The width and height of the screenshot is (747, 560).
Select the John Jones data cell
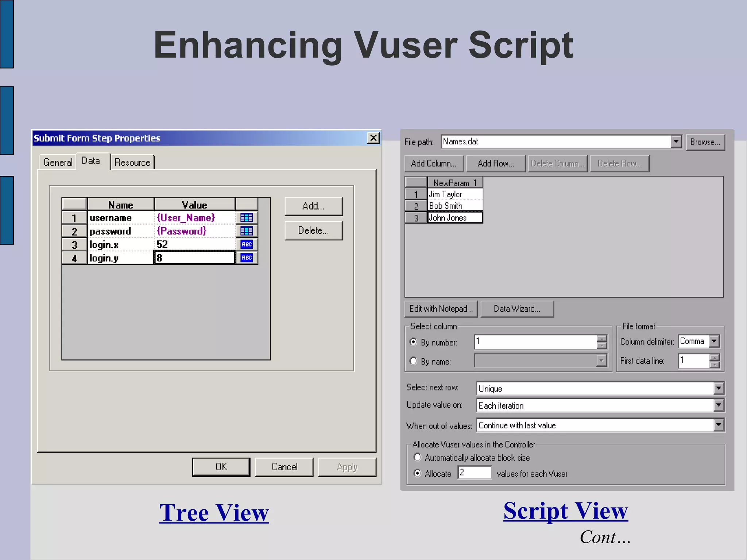coord(455,218)
